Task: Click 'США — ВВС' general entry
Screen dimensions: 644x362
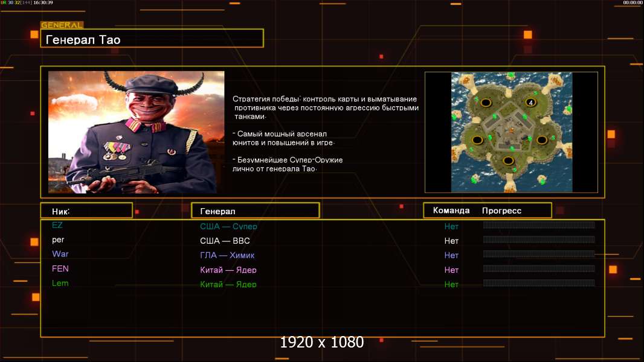Action: pyautogui.click(x=225, y=241)
